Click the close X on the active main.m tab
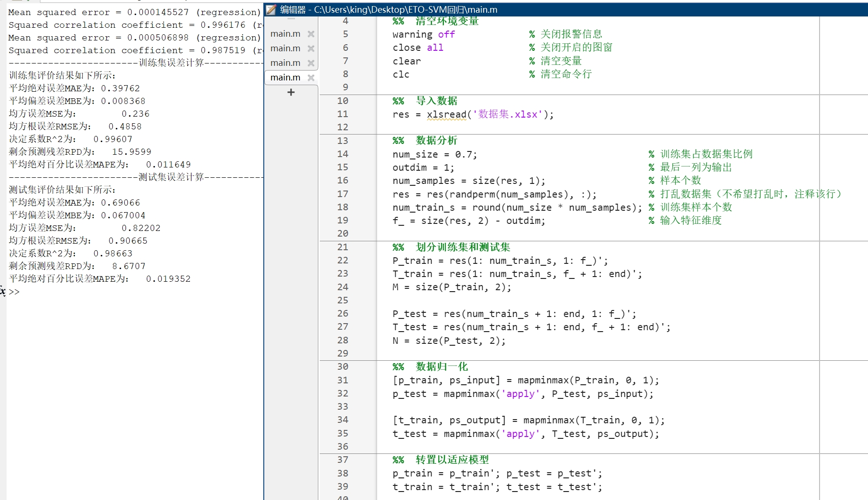 click(311, 77)
